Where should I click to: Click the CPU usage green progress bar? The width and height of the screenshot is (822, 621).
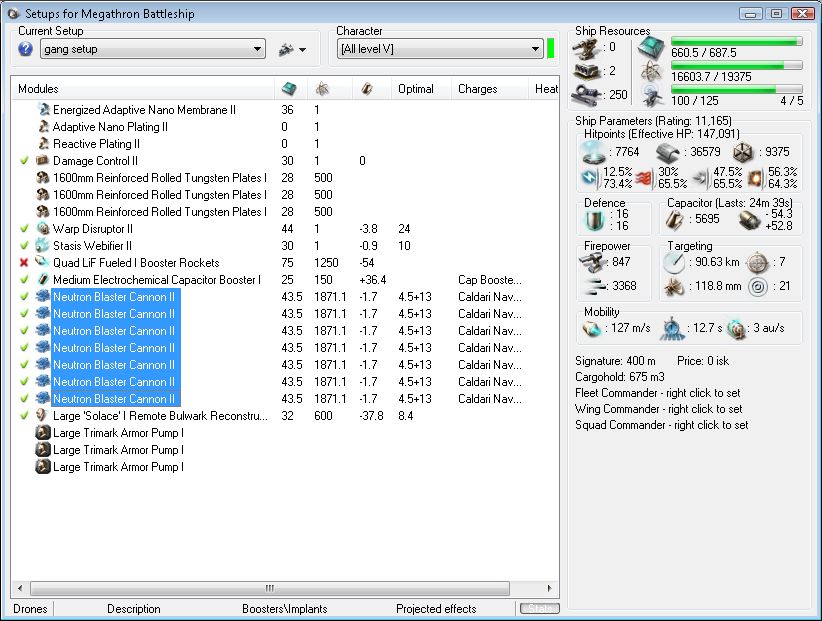pyautogui.click(x=737, y=41)
